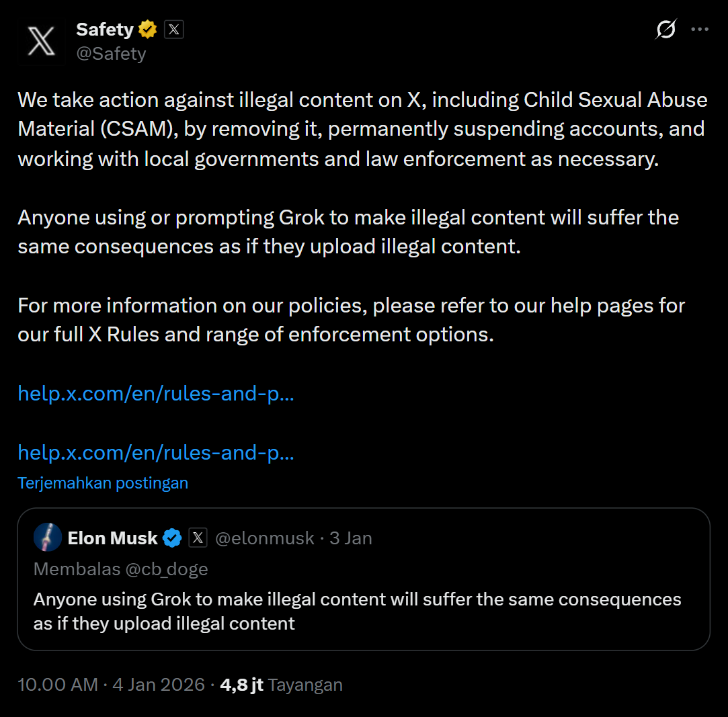Click the @elonmusk handle
Image resolution: width=728 pixels, height=717 pixels.
tap(265, 538)
